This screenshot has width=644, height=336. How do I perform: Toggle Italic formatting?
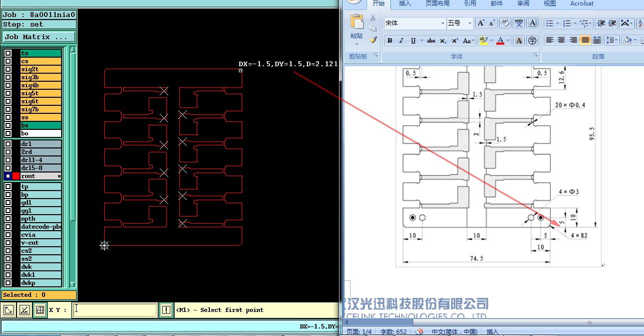pyautogui.click(x=401, y=41)
